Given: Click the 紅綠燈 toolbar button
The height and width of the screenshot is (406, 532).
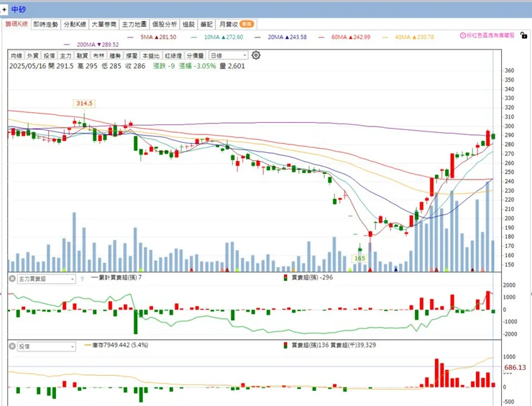Looking at the screenshot, I should (173, 55).
